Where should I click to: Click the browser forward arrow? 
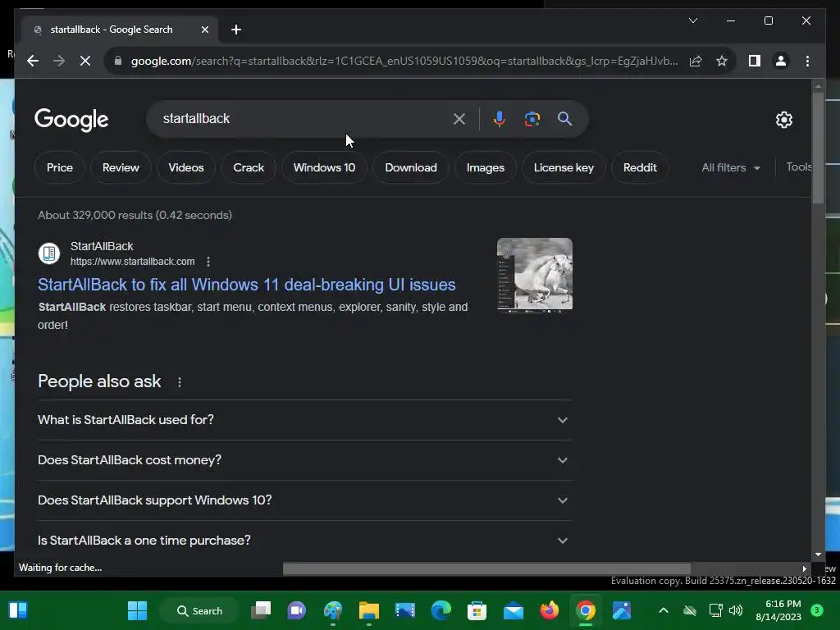pos(59,61)
